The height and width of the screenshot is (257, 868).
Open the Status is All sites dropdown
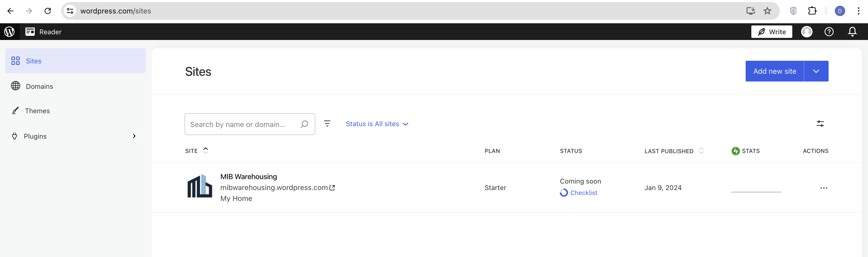(x=377, y=124)
